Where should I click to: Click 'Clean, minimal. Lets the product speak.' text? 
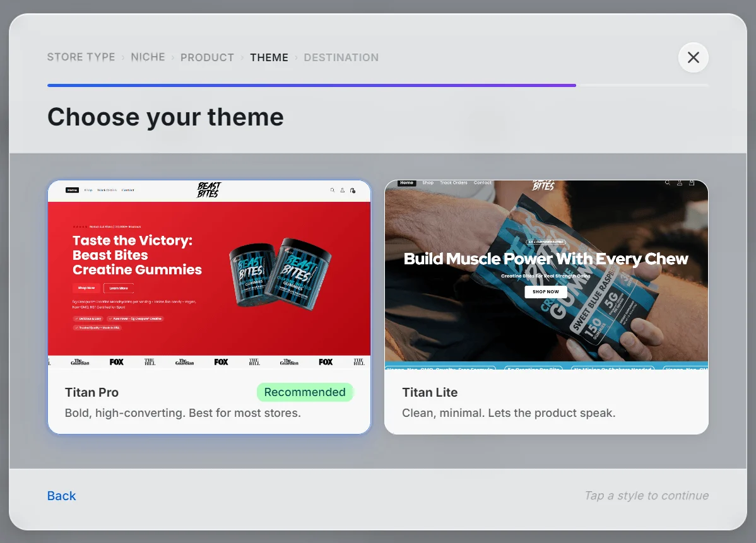[x=509, y=413]
